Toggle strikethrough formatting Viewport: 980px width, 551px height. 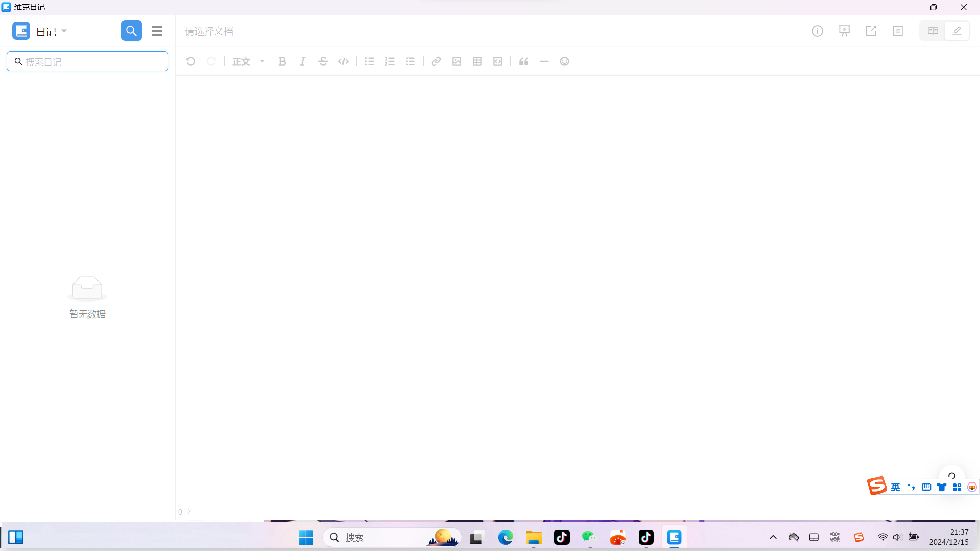[x=323, y=61]
